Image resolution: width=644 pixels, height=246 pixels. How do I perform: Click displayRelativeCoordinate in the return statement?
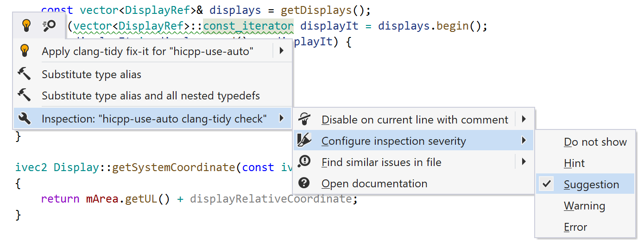point(271,199)
